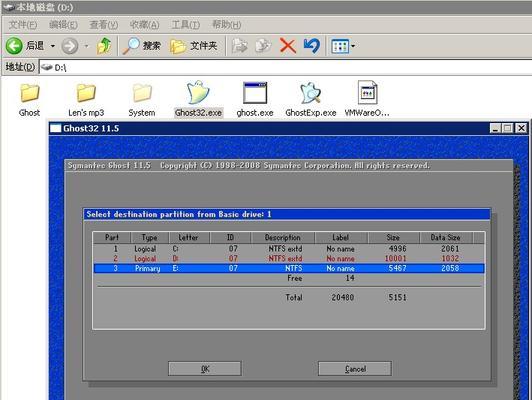Image resolution: width=532 pixels, height=400 pixels.
Task: Select partition 1 Logical C: row
Action: pos(289,249)
